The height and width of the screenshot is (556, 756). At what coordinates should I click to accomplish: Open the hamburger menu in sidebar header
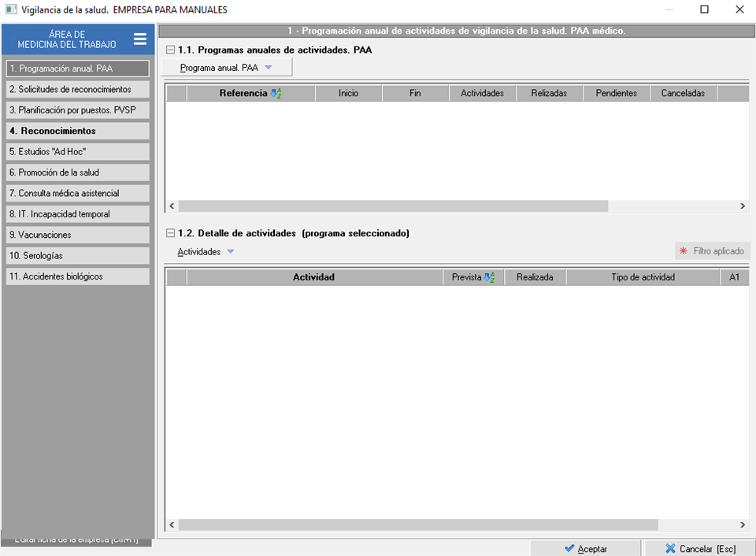(x=139, y=39)
